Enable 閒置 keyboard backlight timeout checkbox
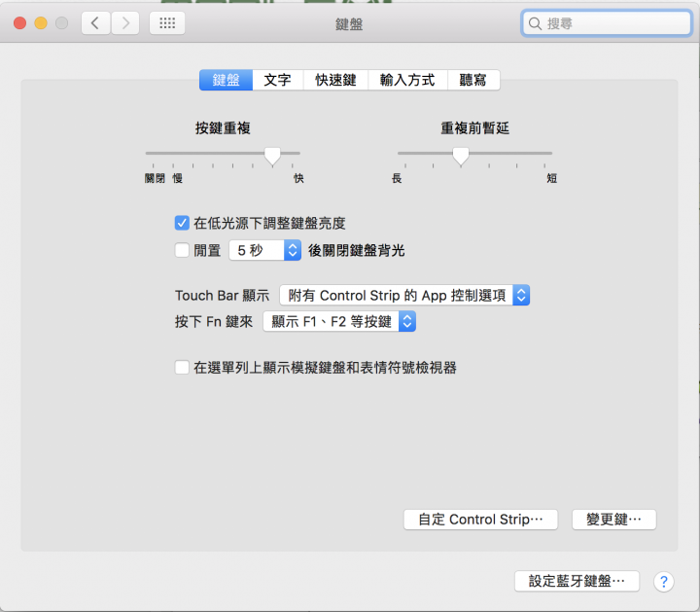The height and width of the screenshot is (612, 700). click(182, 250)
